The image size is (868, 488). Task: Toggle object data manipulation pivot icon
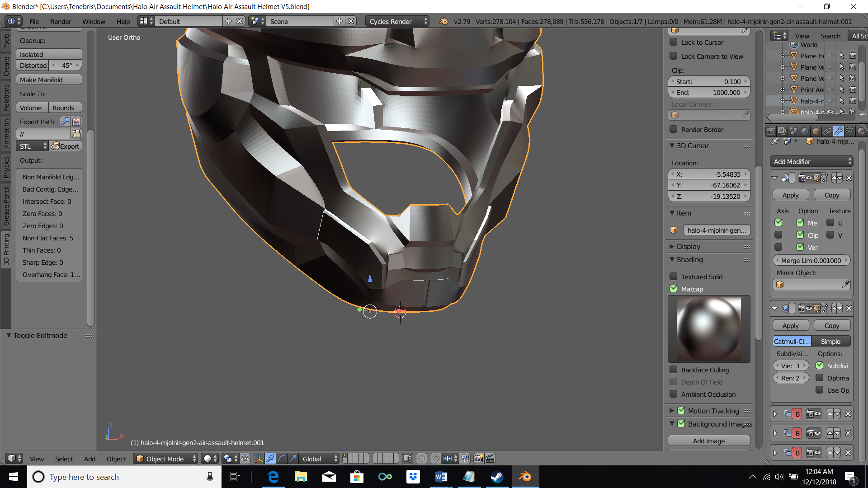245,459
